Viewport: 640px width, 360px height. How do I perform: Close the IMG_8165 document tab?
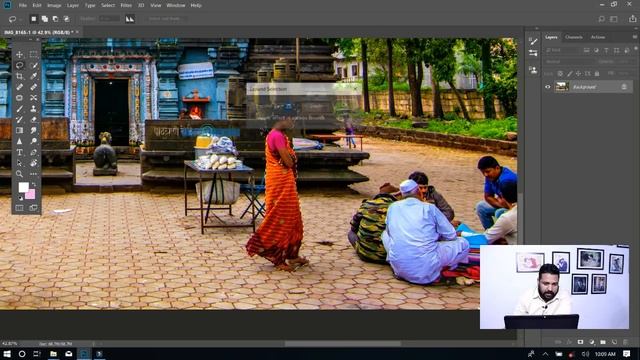click(77, 32)
